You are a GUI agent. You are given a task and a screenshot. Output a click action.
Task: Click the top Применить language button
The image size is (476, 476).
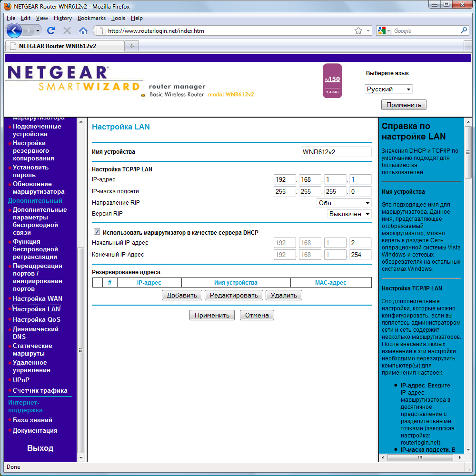pyautogui.click(x=404, y=105)
